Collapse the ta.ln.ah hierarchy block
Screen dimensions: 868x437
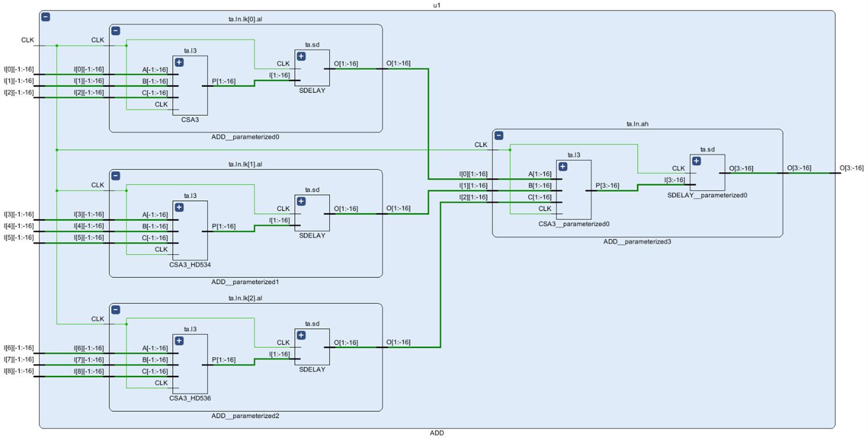pyautogui.click(x=499, y=136)
